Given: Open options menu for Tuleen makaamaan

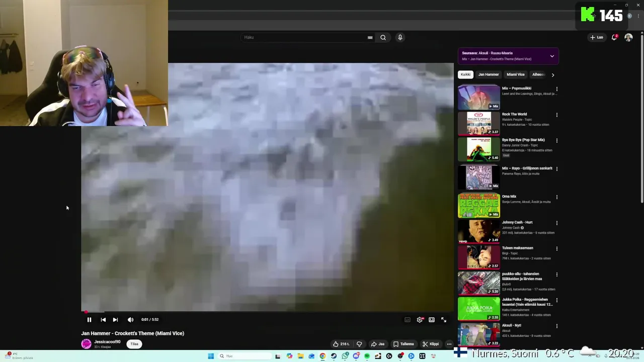Looking at the screenshot, I should pos(556,248).
